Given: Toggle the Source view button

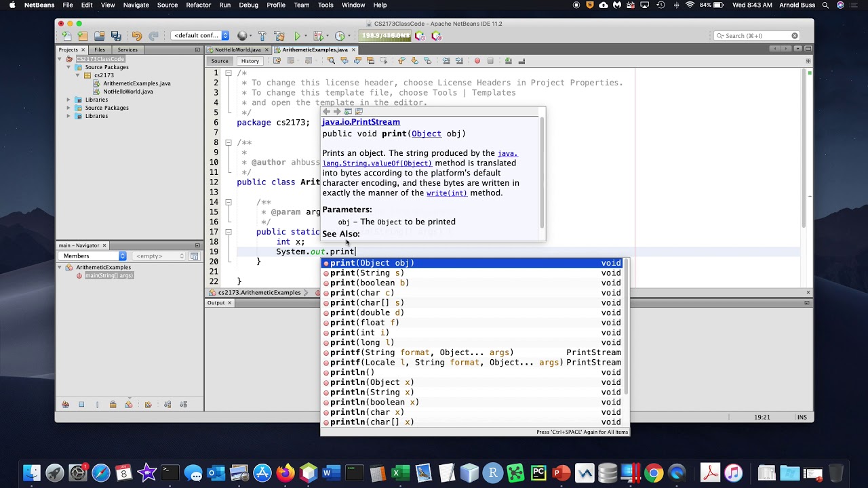Looking at the screenshot, I should pos(220,61).
